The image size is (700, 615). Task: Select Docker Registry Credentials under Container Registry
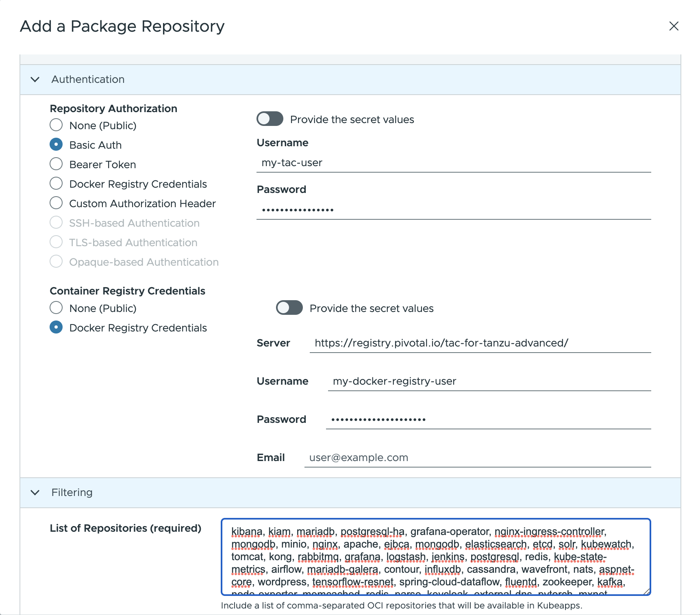(56, 327)
